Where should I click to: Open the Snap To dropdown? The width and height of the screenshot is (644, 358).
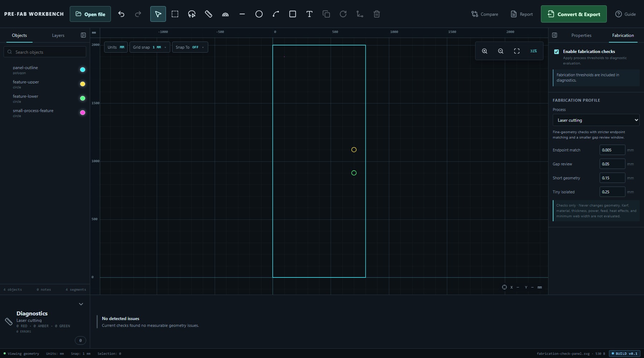point(190,47)
